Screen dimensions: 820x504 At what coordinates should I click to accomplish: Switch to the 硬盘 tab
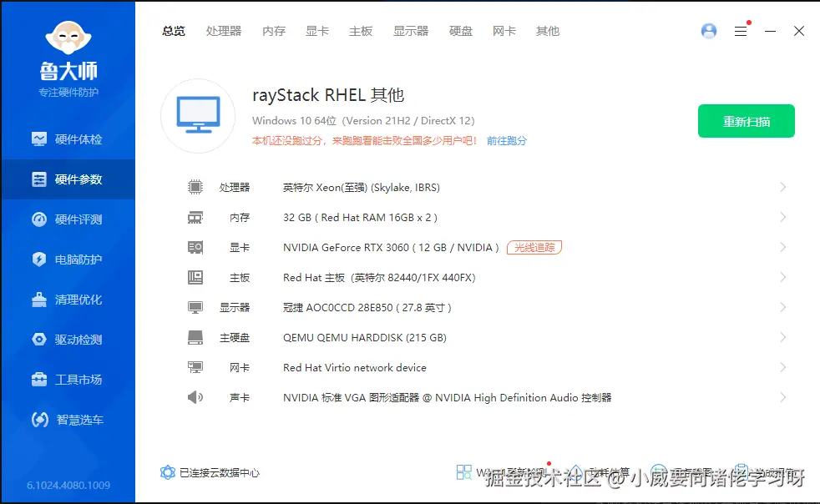click(x=461, y=32)
